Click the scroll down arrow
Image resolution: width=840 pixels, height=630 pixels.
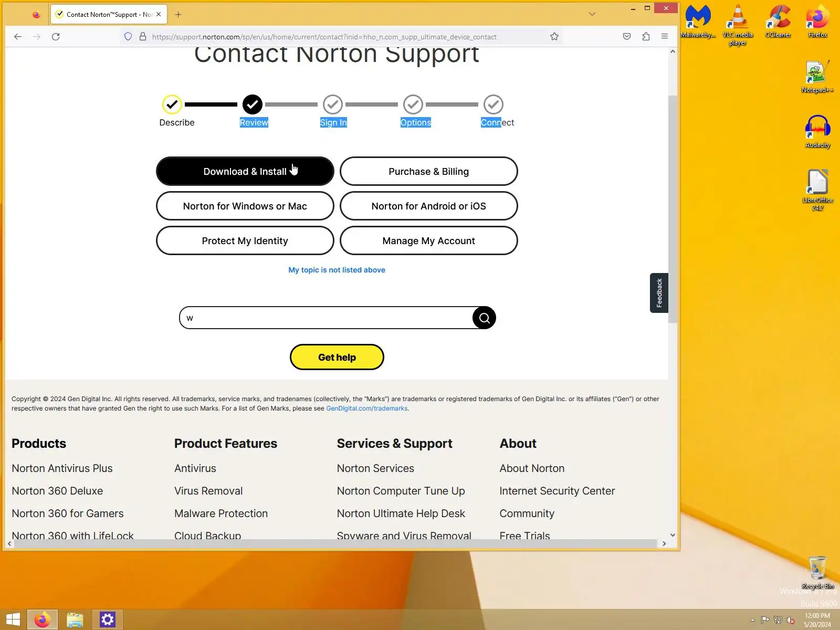[x=673, y=535]
